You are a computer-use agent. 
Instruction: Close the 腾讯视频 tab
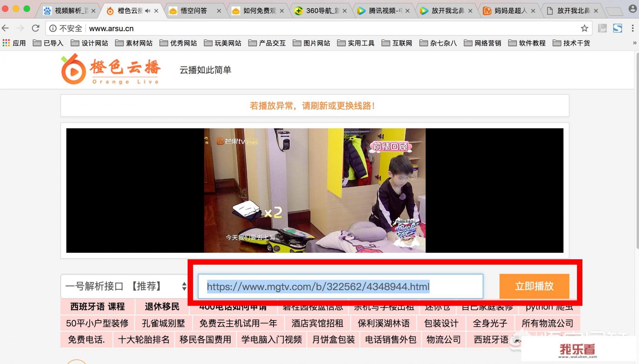(x=407, y=11)
